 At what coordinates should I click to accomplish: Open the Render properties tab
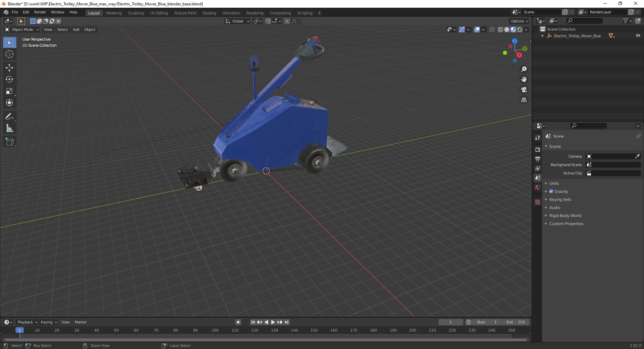538,149
